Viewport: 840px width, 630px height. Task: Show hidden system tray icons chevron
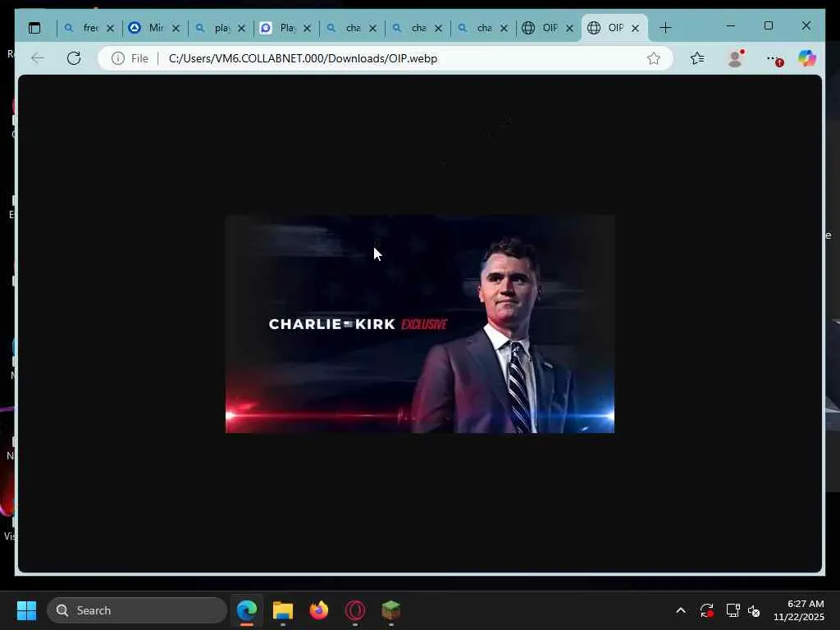pos(680,610)
